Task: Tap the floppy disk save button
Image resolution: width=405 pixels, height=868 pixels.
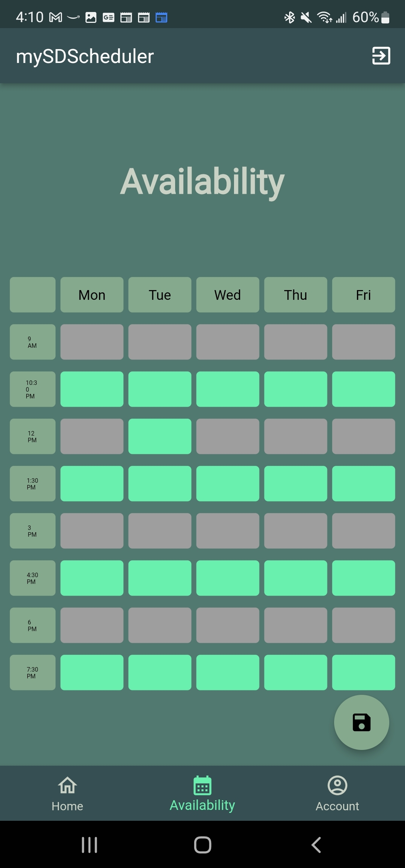Action: pos(361,722)
